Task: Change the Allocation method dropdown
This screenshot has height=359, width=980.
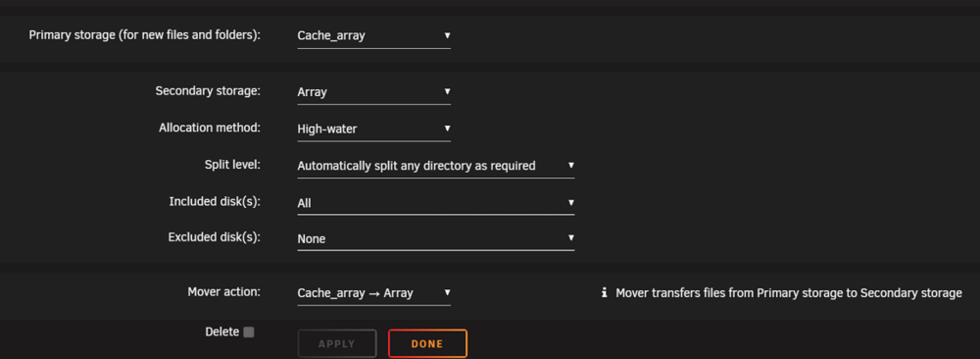Action: (373, 128)
